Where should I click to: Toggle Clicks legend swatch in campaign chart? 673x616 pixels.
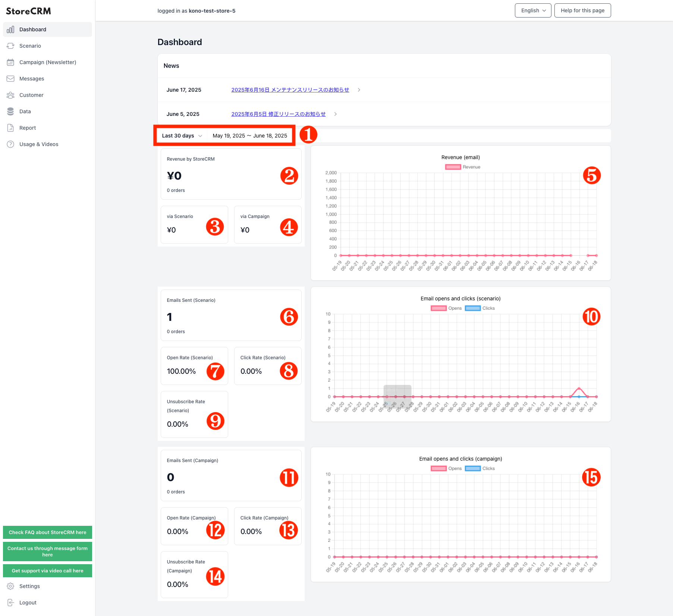[473, 468]
